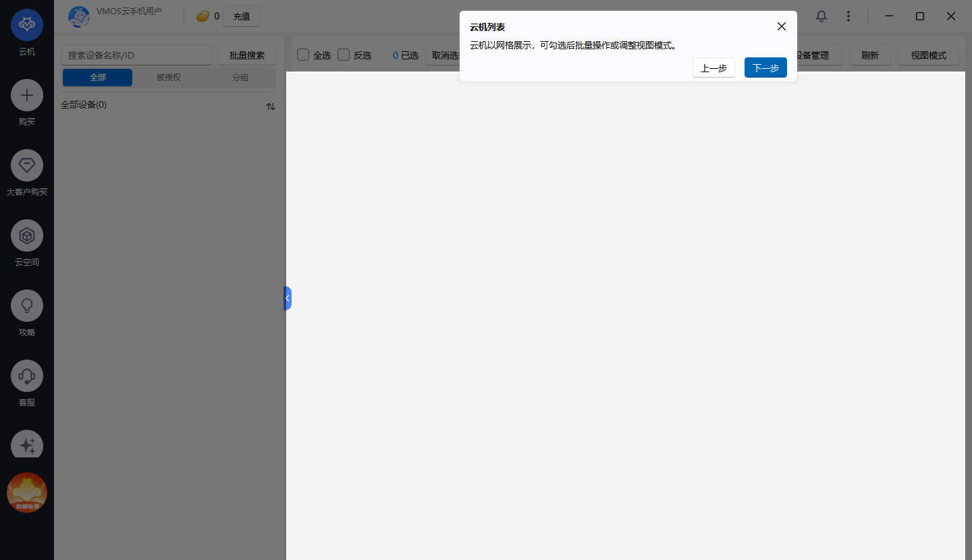Open the notifications bell icon
Viewport: 972px width, 560px height.
click(821, 16)
